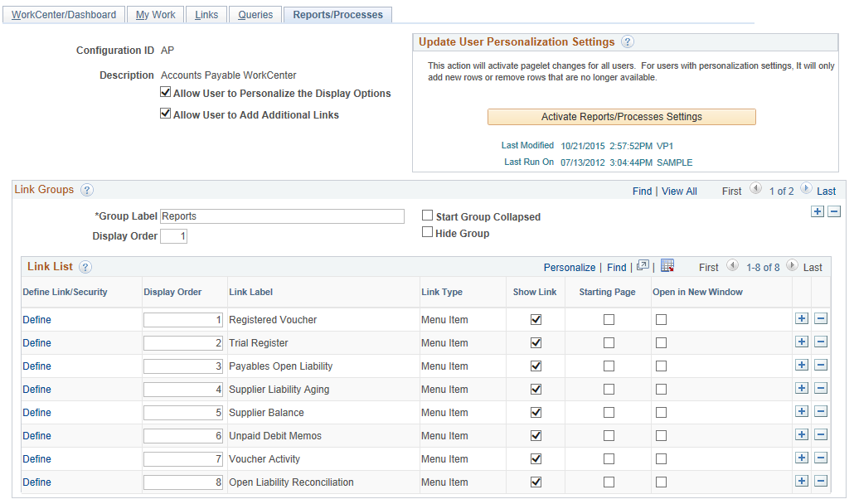
Task: Add a new link group with the plus icon
Action: [x=818, y=211]
